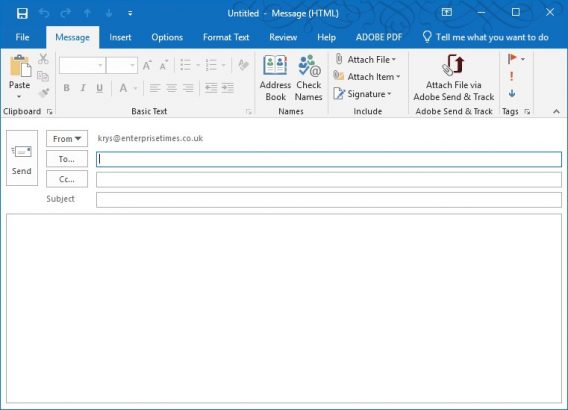Image resolution: width=568 pixels, height=410 pixels.
Task: Open the Format Text tab
Action: click(x=226, y=37)
